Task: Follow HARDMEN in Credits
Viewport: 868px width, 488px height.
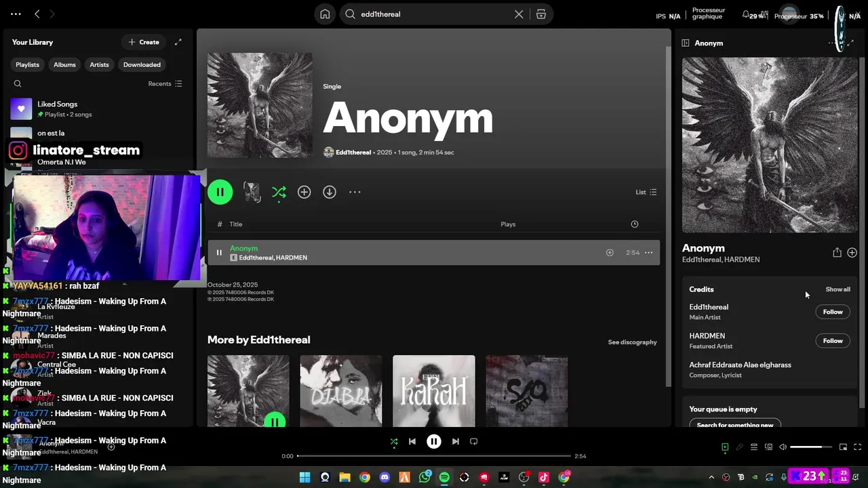Action: (833, 341)
